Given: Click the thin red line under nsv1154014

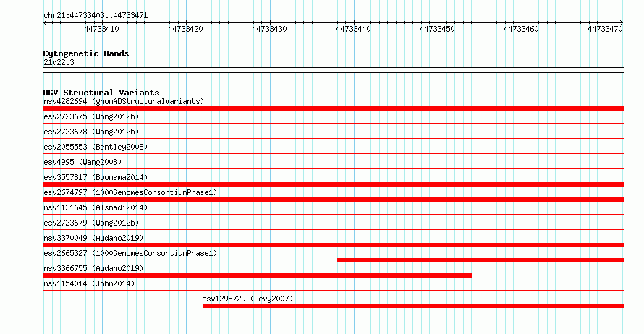Looking at the screenshot, I should (x=333, y=290).
